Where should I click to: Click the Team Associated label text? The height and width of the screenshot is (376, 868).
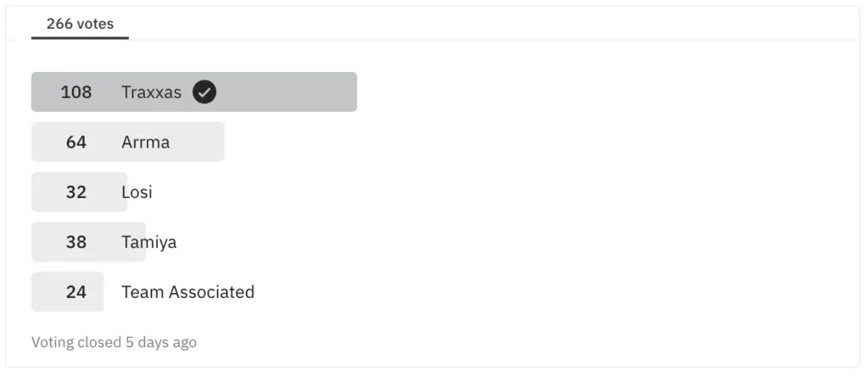(x=187, y=291)
